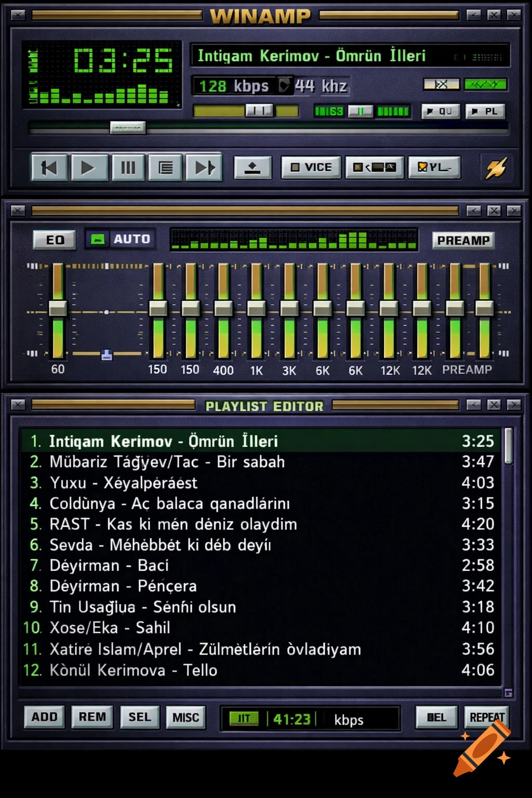Viewport: 532px width, 798px height.
Task: Click the stop playback button
Action: click(165, 167)
